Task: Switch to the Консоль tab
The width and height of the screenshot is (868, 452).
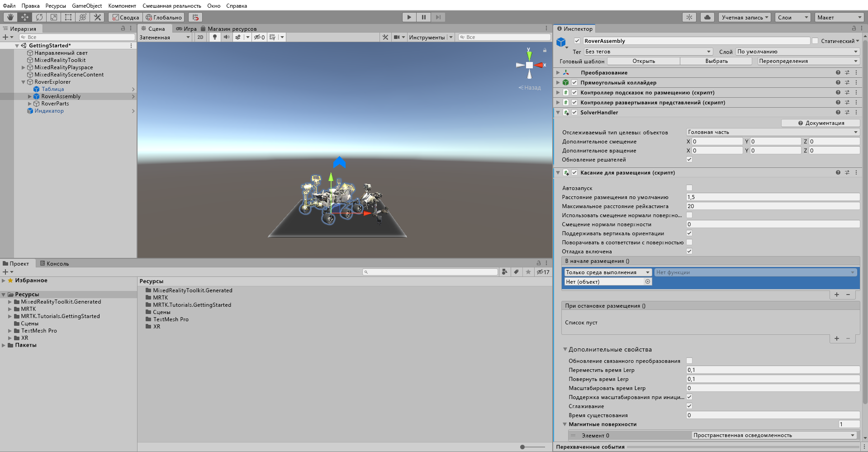Action: 54,263
